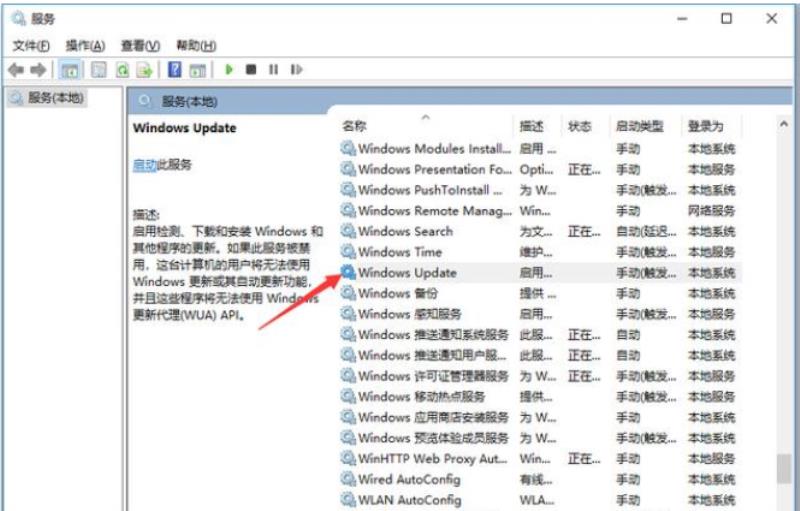Select the Windows PushToInstall service row
The image size is (800, 511).
539,190
